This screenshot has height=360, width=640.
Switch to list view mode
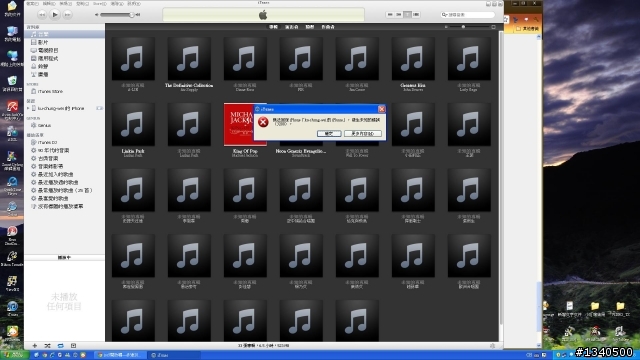tap(390, 15)
